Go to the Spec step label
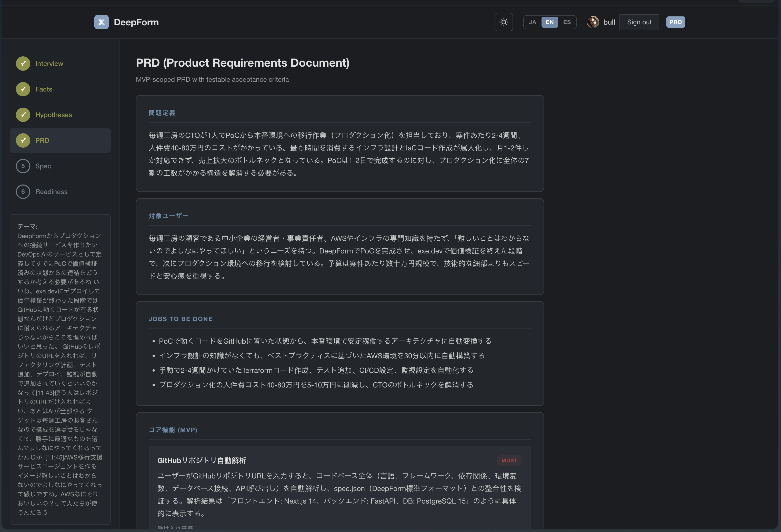 (43, 166)
